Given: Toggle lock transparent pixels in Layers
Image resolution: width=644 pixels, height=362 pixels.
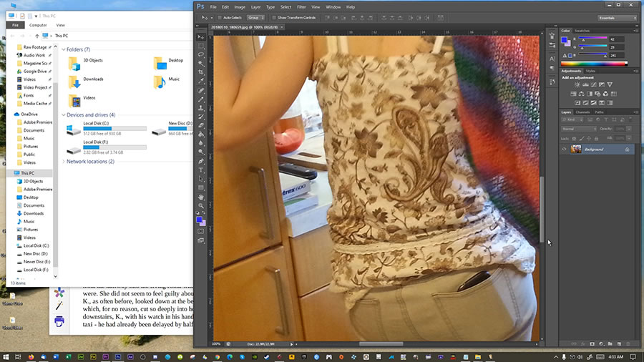Looking at the screenshot, I should click(x=574, y=139).
